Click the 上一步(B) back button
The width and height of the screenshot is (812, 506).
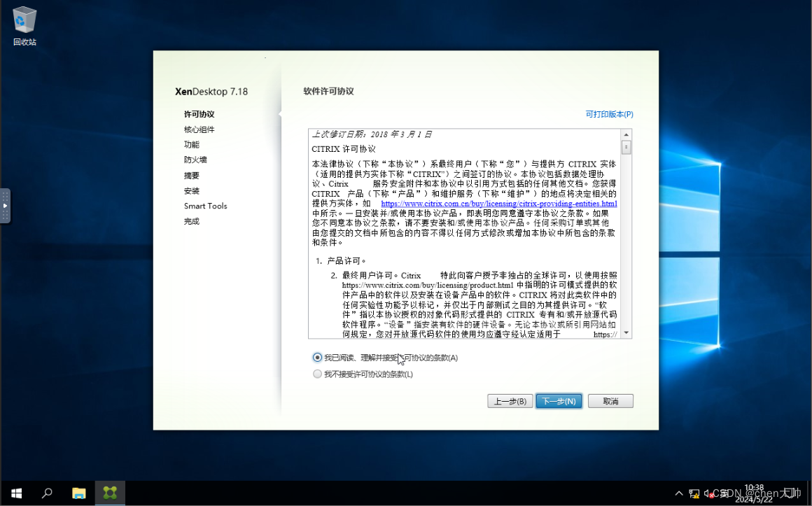pos(510,401)
